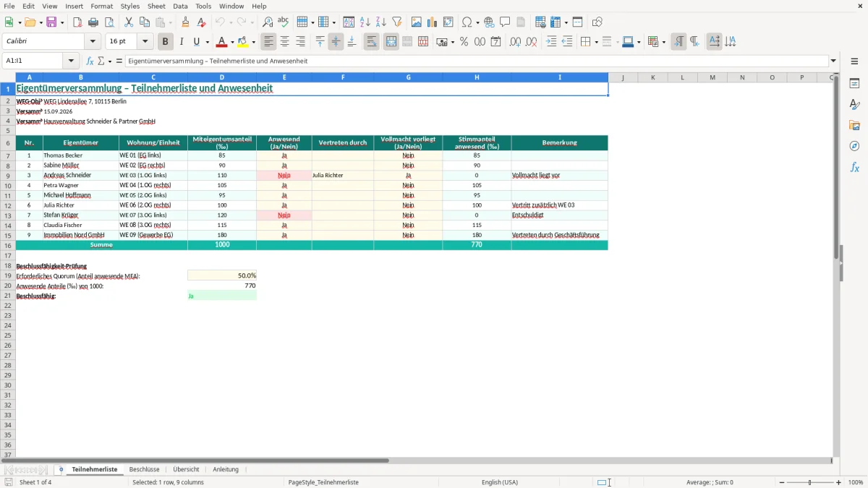Insert an image
Image resolution: width=868 pixels, height=488 pixels.
[x=417, y=22]
